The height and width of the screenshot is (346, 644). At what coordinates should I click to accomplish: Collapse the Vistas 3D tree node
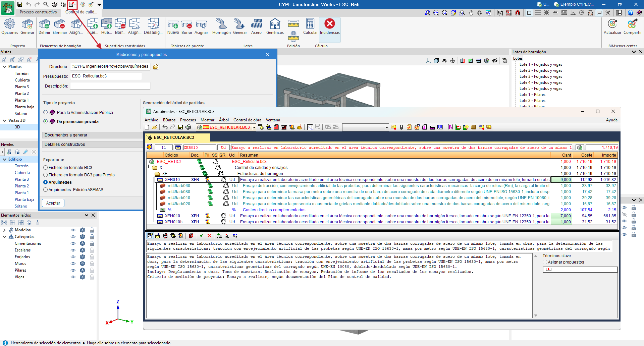pyautogui.click(x=4, y=120)
